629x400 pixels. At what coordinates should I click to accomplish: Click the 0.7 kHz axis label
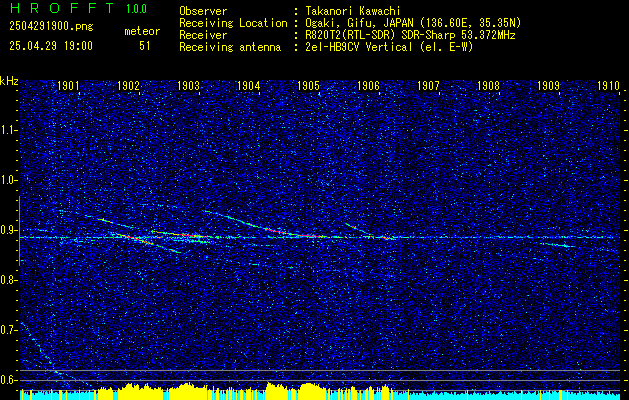(8, 330)
